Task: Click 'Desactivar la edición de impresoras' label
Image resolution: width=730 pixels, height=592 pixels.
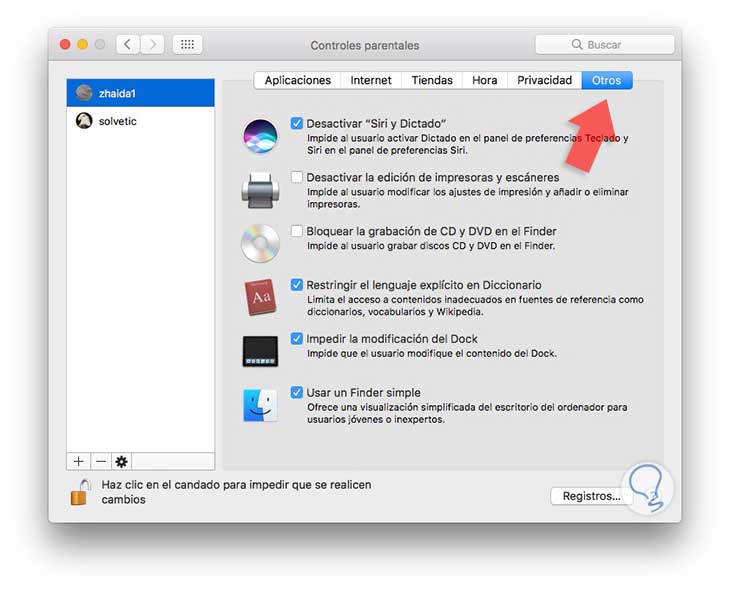Action: [433, 177]
